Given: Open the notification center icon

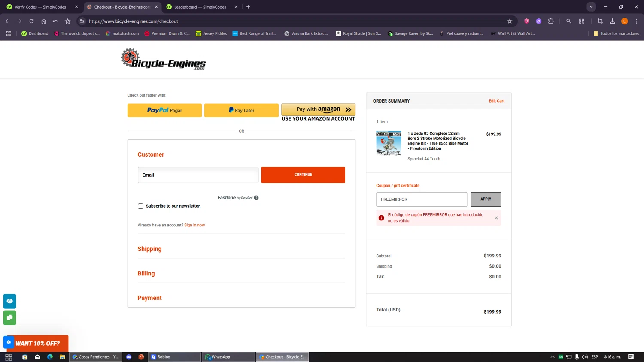Looking at the screenshot, I should (631, 357).
